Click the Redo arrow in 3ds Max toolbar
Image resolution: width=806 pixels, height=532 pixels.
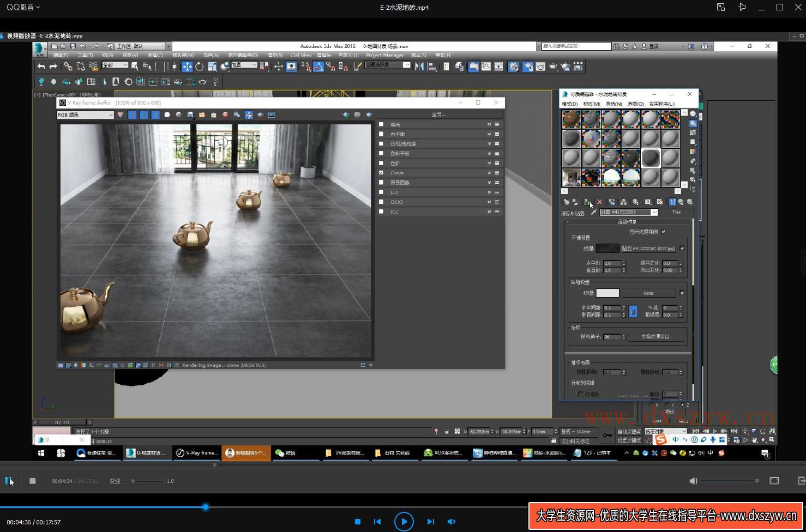[53, 66]
